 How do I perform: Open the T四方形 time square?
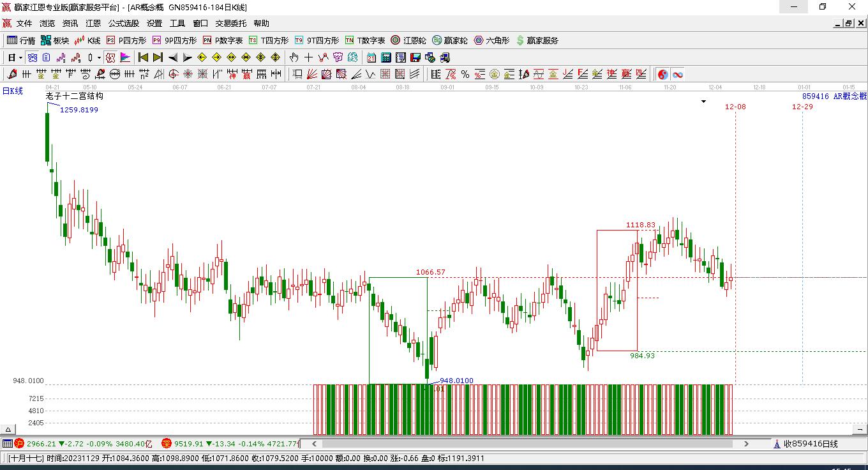coord(269,40)
